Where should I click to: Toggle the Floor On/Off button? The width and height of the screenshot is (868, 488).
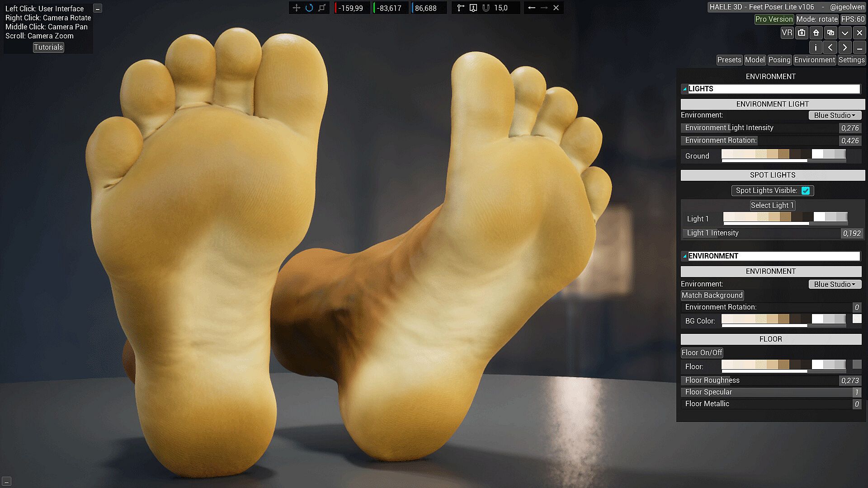pyautogui.click(x=702, y=352)
